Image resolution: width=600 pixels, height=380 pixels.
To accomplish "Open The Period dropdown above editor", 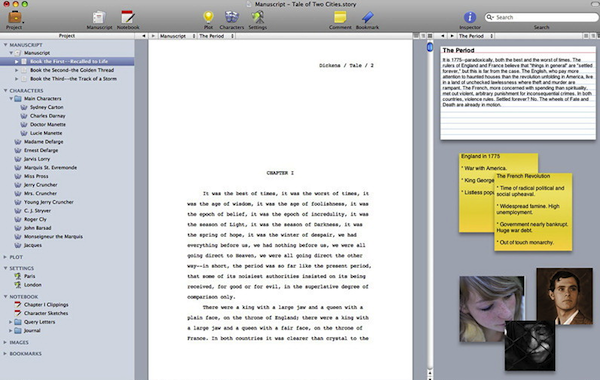I will click(x=216, y=36).
